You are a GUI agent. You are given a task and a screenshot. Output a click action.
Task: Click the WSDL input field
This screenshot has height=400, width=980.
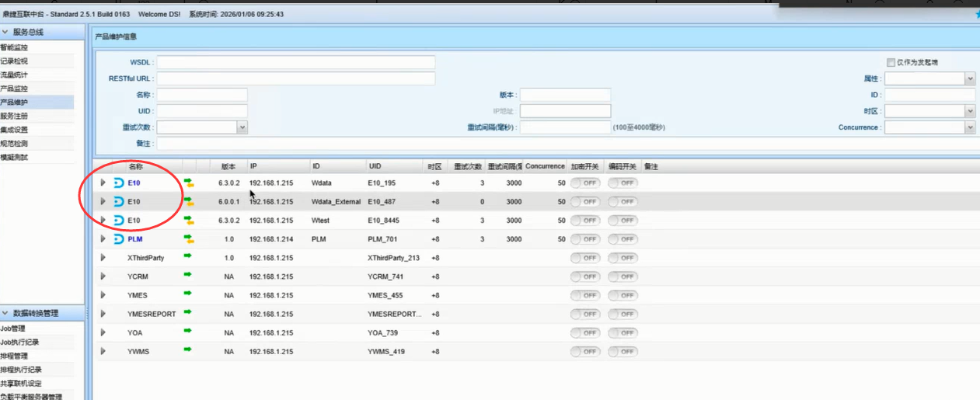[295, 62]
